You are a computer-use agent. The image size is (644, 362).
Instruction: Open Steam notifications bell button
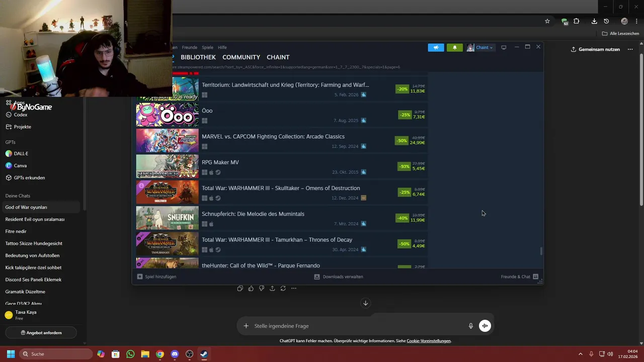click(454, 47)
